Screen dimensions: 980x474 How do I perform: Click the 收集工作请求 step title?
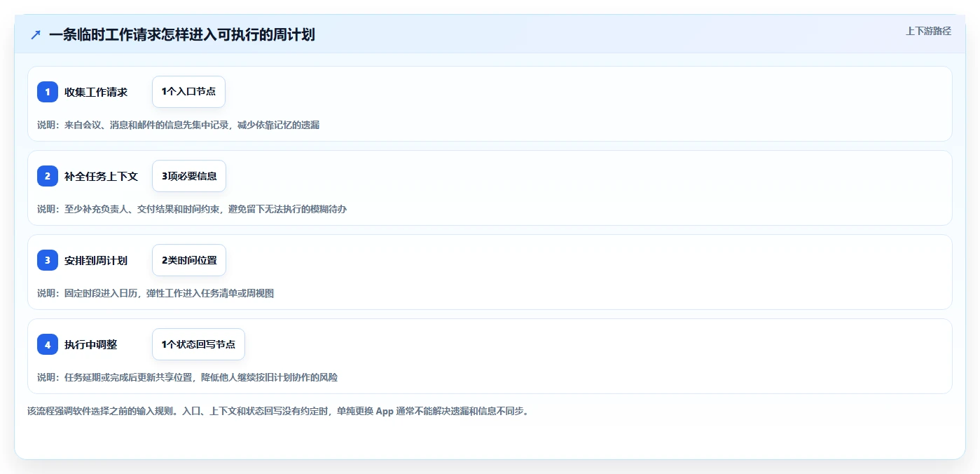96,92
